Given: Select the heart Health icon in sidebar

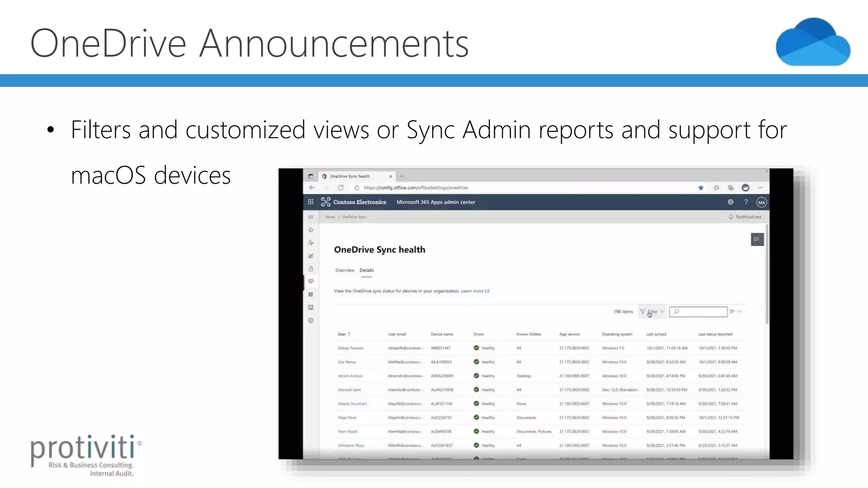Looking at the screenshot, I should [311, 282].
